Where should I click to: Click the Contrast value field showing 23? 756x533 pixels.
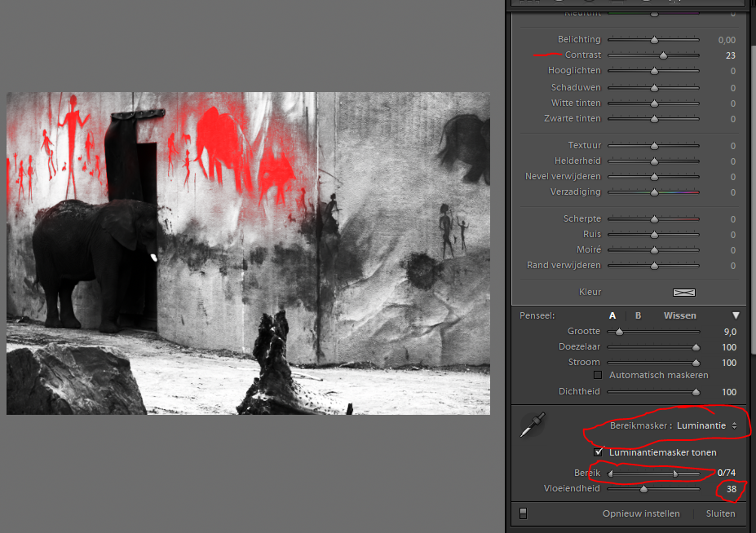(730, 55)
